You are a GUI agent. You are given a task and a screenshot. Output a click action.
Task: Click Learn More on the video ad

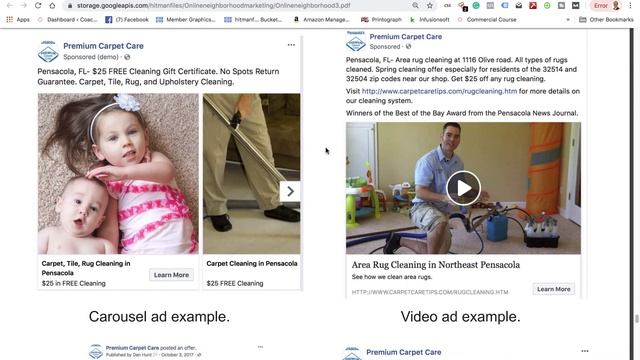[553, 289]
